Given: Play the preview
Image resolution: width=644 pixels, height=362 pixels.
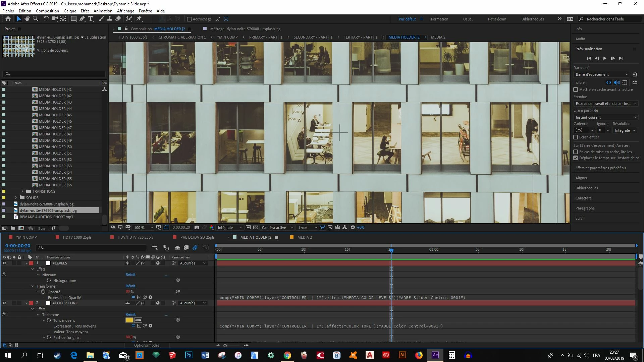Looking at the screenshot, I should pyautogui.click(x=605, y=58).
